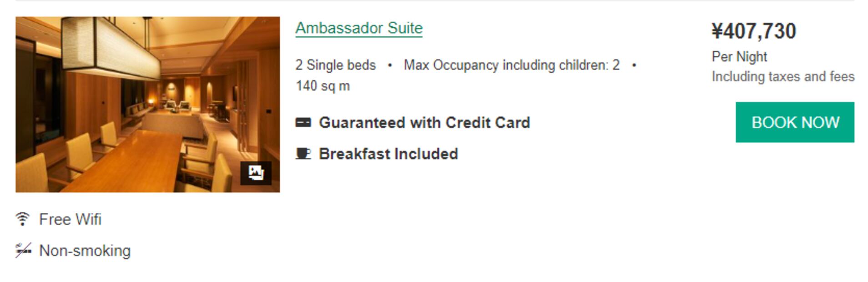This screenshot has height=282, width=868.
Task: Click the 'Non-smoking' amenity text
Action: point(85,251)
